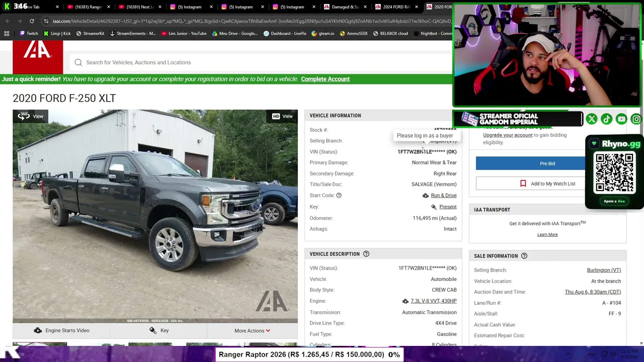
Task: Reload the page with the refresh icon
Action: 32,21
